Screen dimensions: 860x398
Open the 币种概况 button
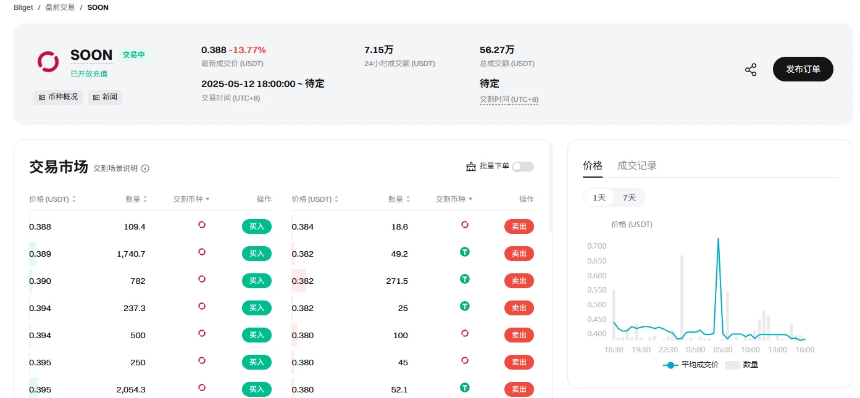(x=58, y=97)
